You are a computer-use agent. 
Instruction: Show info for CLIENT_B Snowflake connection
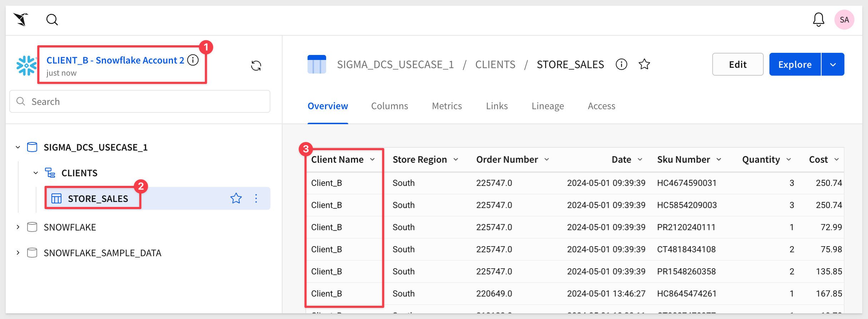pos(193,60)
